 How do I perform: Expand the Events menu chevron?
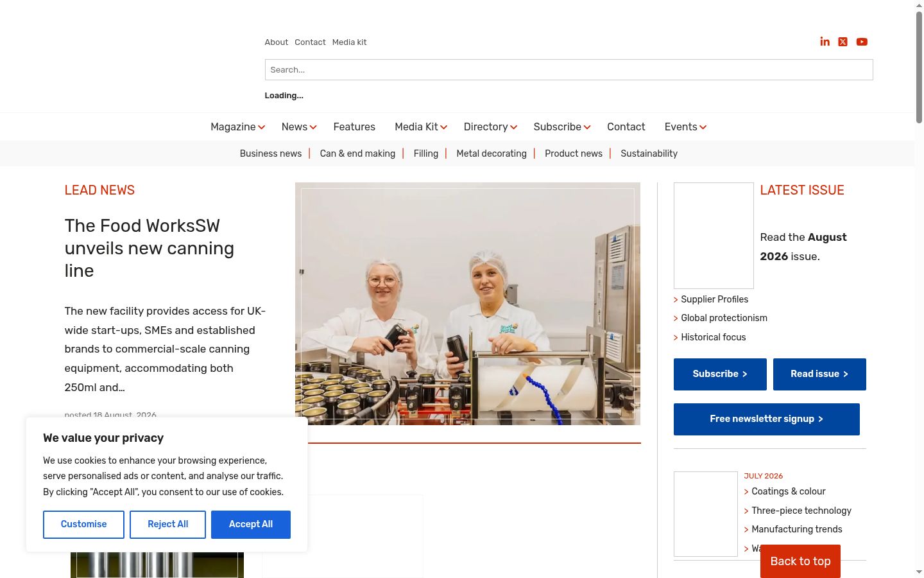click(703, 127)
